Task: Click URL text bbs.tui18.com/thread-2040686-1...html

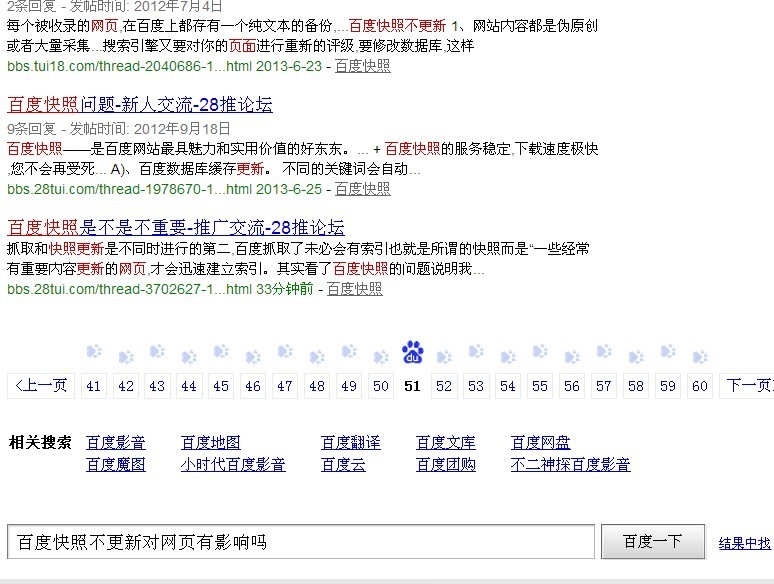Action: [129, 66]
